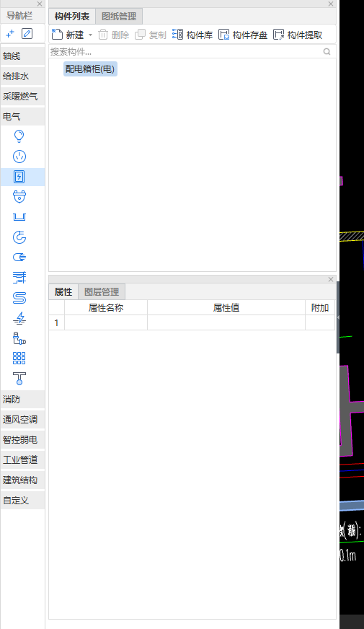The height and width of the screenshot is (629, 364).
Task: Select the S-shaped busbar icon
Action: pos(19,298)
